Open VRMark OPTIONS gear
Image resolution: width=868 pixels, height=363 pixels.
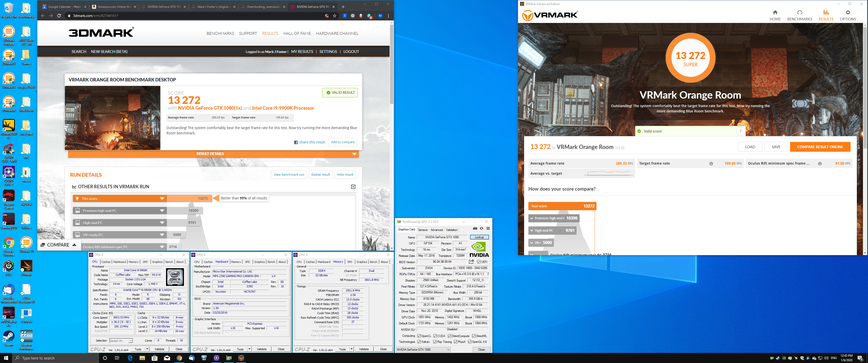848,15
